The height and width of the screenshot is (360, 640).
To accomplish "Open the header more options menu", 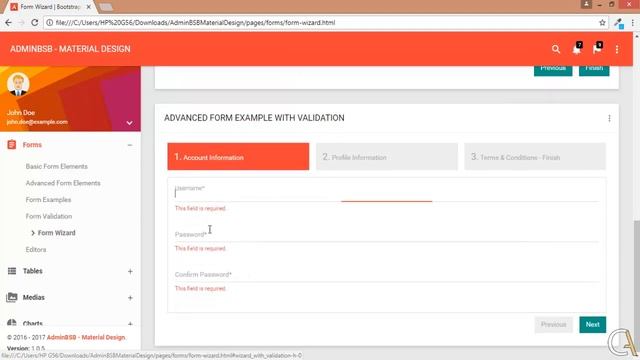I will click(x=617, y=49).
